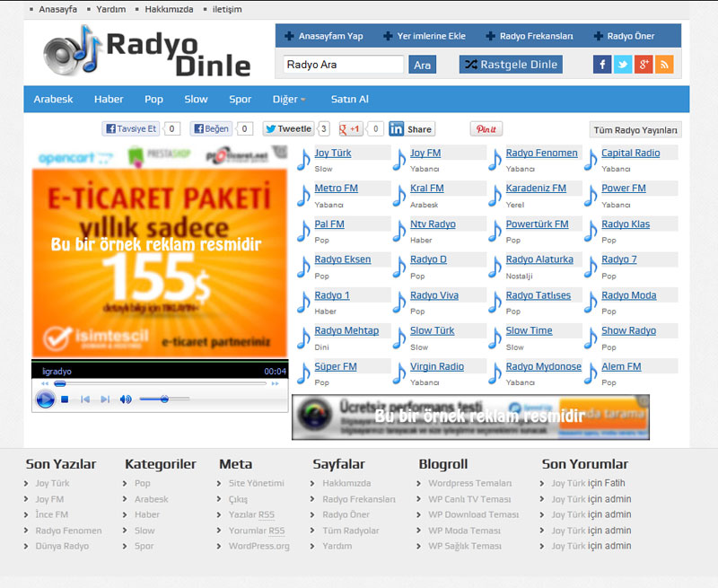Click iletişim in top menu
Screen dimensions: 718x588
[x=227, y=9]
